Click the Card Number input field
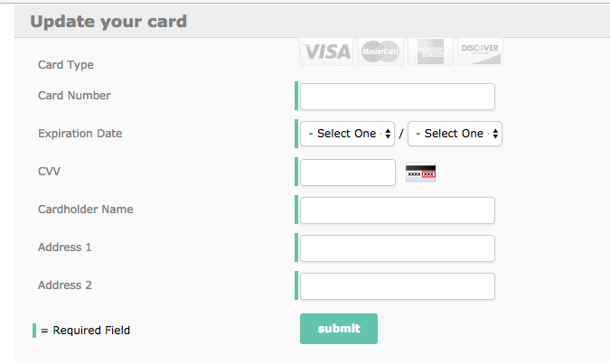Screen dimensions: 610x364 398,97
